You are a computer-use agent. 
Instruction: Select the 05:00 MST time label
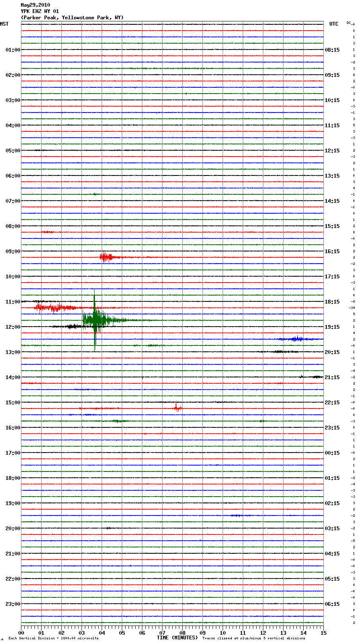click(x=13, y=151)
